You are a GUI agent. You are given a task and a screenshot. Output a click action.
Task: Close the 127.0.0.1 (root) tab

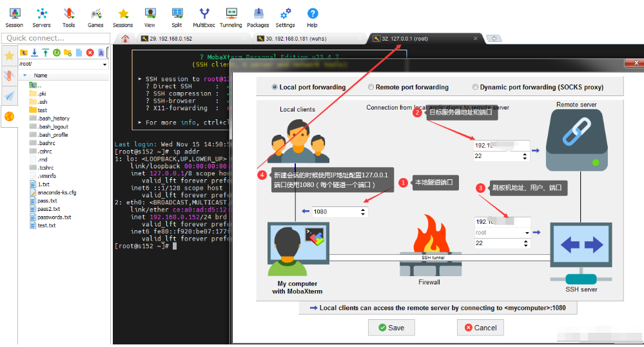pos(475,38)
